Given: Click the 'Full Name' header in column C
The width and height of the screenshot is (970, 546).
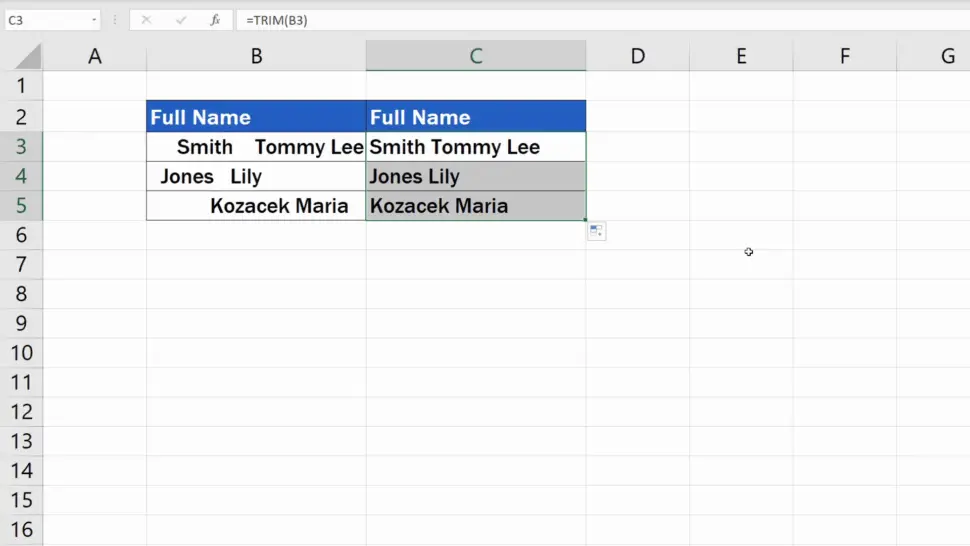Looking at the screenshot, I should pyautogui.click(x=476, y=117).
